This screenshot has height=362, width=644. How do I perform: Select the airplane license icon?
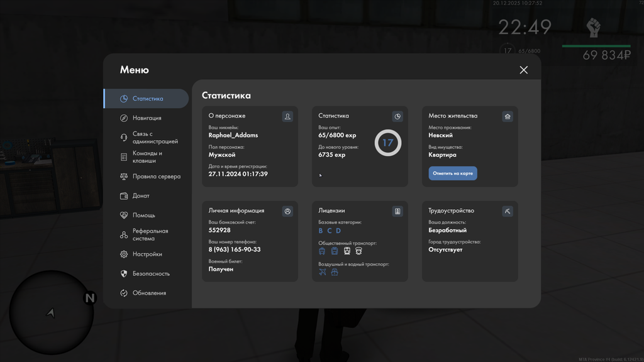click(323, 272)
